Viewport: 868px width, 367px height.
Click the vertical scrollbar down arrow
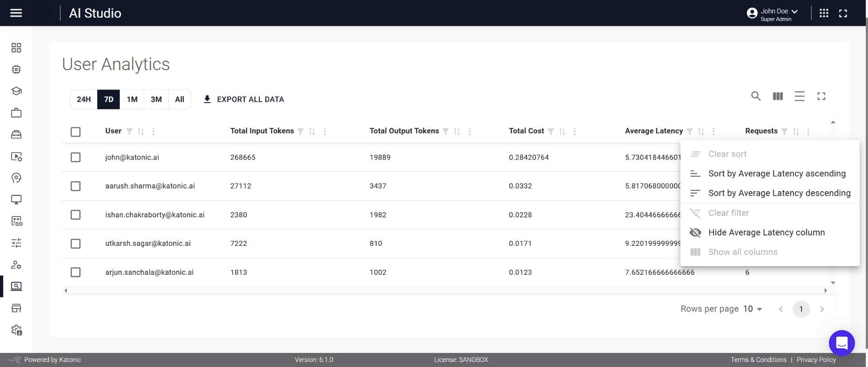pyautogui.click(x=833, y=283)
